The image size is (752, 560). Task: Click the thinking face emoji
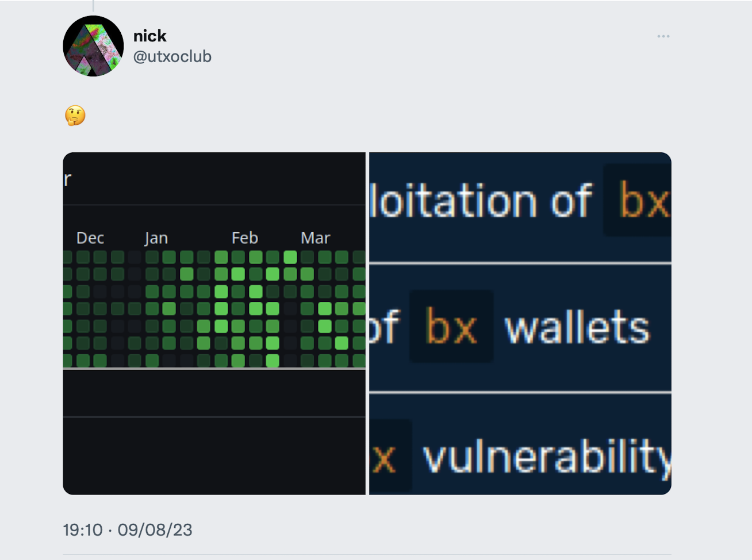75,116
